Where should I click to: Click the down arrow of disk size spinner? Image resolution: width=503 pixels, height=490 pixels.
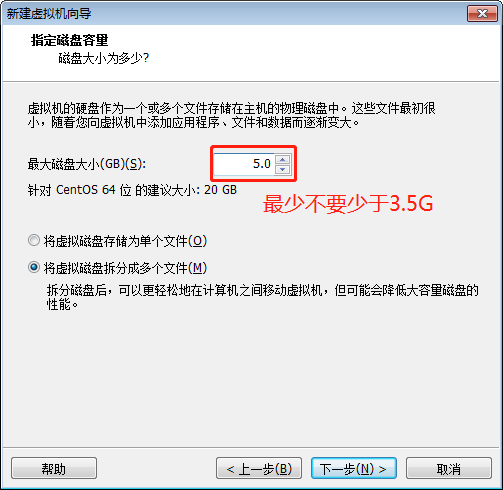point(283,169)
